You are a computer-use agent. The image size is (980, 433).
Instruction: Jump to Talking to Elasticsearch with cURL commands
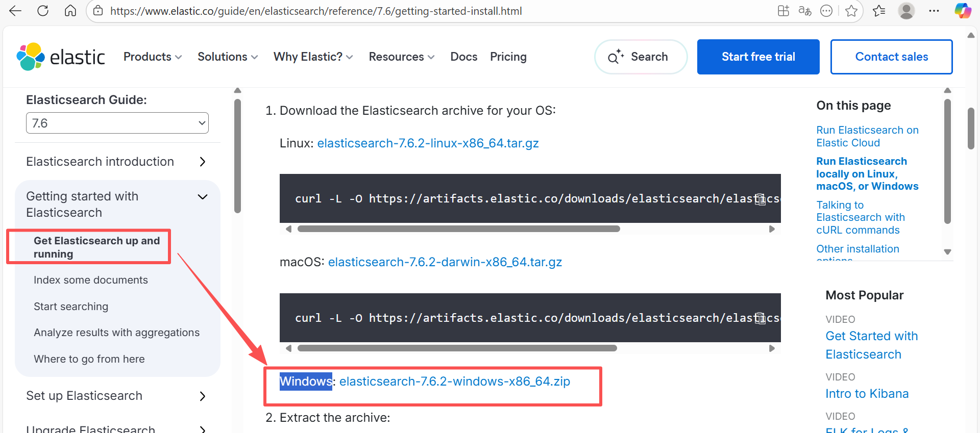coord(861,218)
